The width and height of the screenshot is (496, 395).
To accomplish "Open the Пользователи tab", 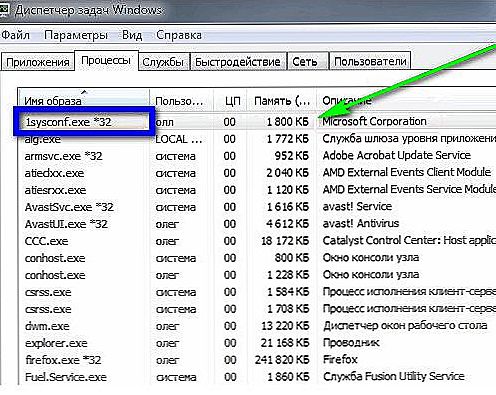I will click(370, 62).
